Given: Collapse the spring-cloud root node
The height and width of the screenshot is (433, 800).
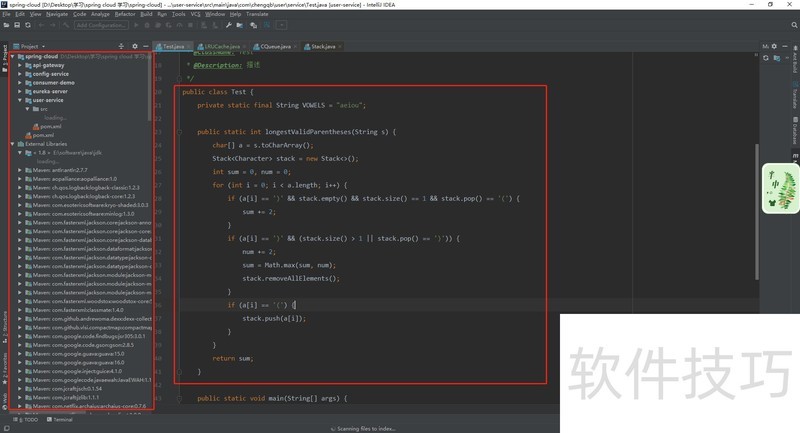Looking at the screenshot, I should (12, 57).
